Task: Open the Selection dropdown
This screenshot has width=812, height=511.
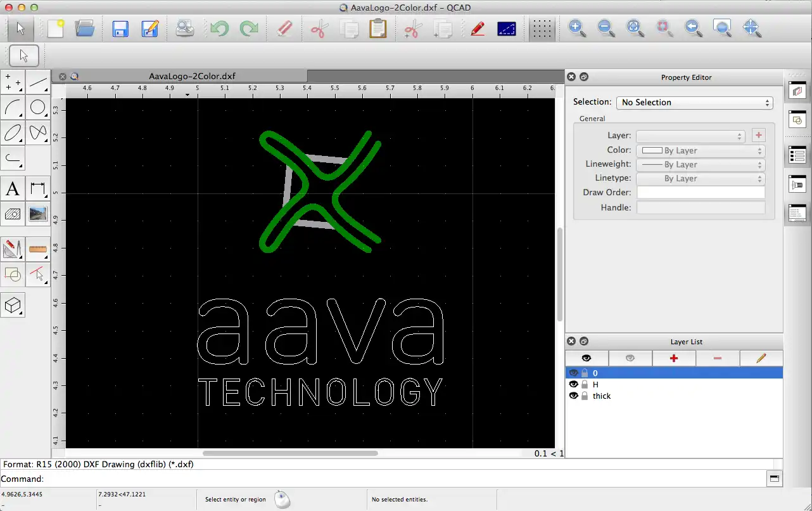Action: [695, 102]
